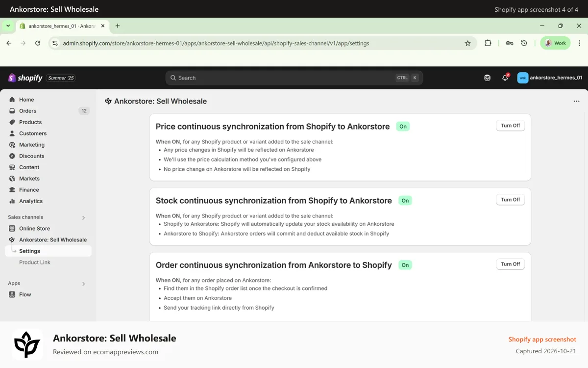Bookmark this page with the star icon

click(467, 43)
